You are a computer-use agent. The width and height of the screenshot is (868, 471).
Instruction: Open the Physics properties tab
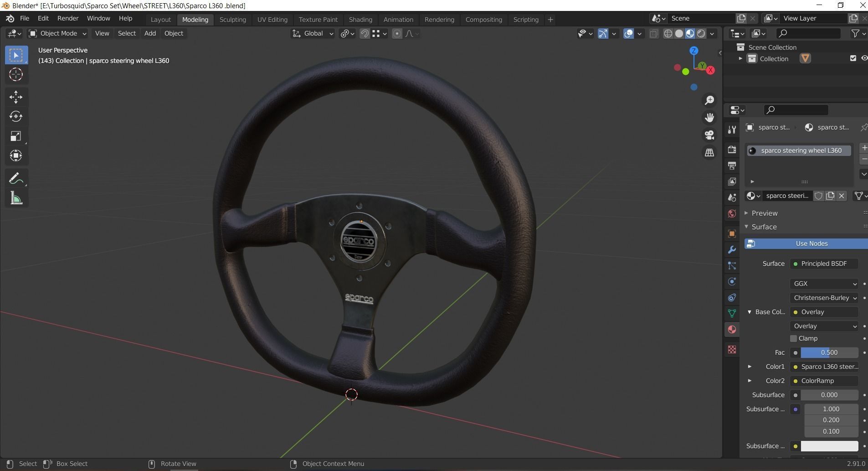pyautogui.click(x=732, y=282)
